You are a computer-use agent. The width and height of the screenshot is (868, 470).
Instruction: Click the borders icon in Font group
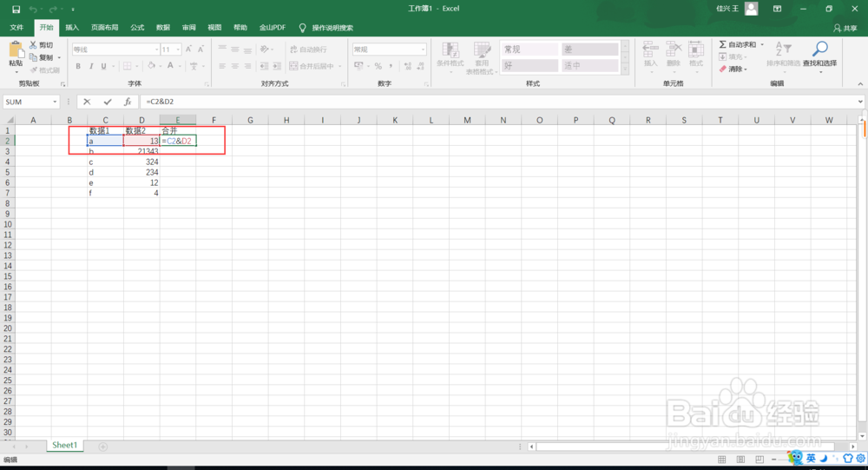point(128,66)
